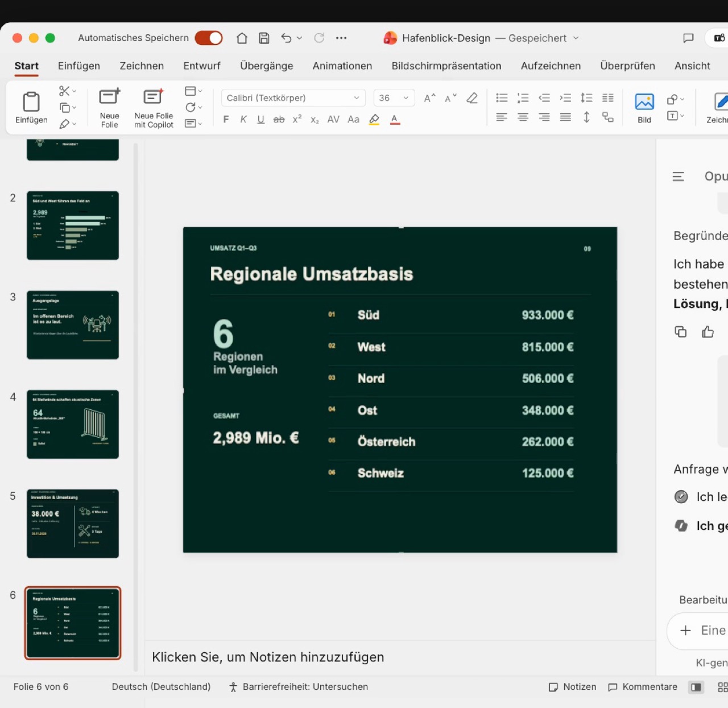Screen dimensions: 728x708
Task: Toggle the Automatisches Speichern switch
Action: (208, 38)
